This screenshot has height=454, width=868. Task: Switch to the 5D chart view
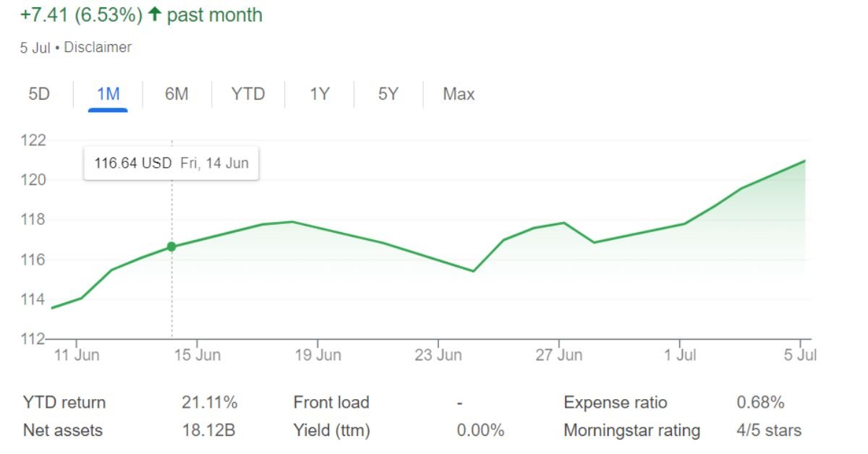40,94
